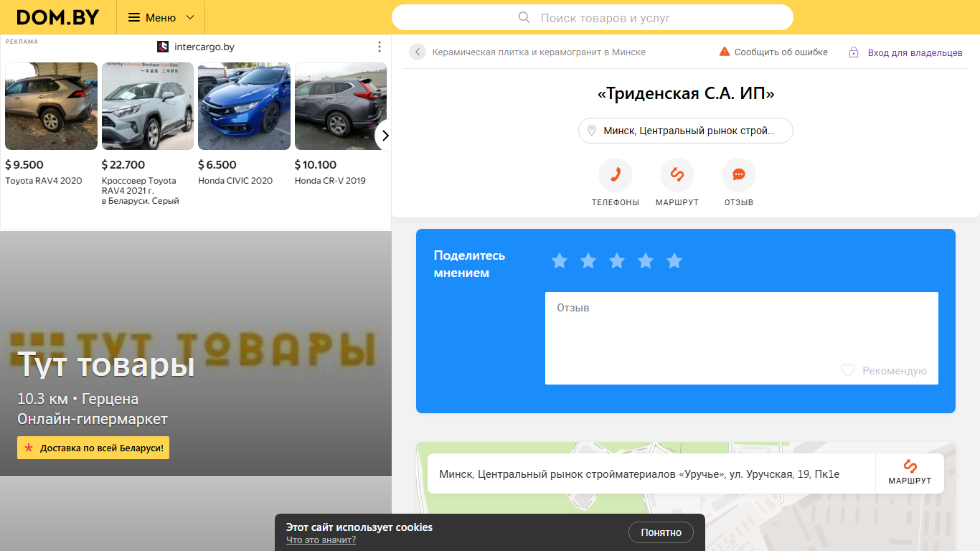Open the Меню hamburger dropdown
The width and height of the screenshot is (980, 551).
coord(161,17)
